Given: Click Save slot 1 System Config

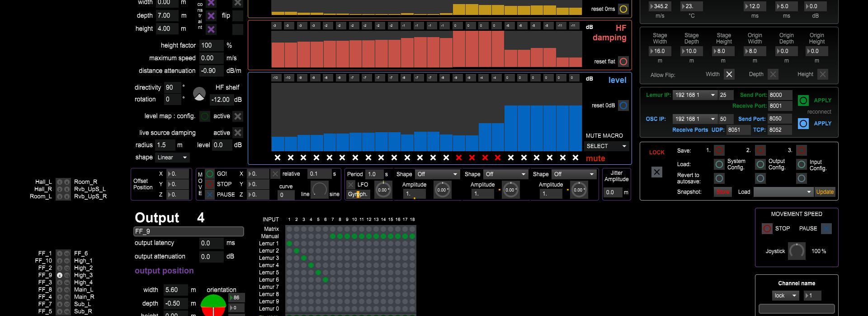Looking at the screenshot, I should tap(719, 150).
